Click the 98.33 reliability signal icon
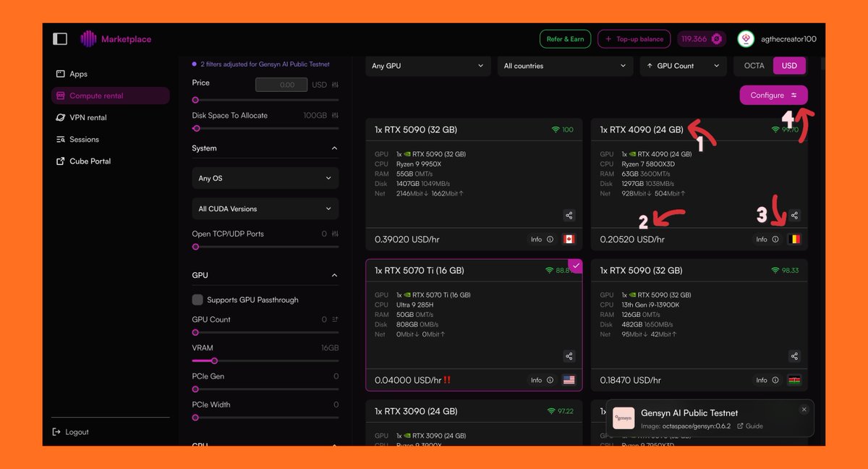 point(775,271)
